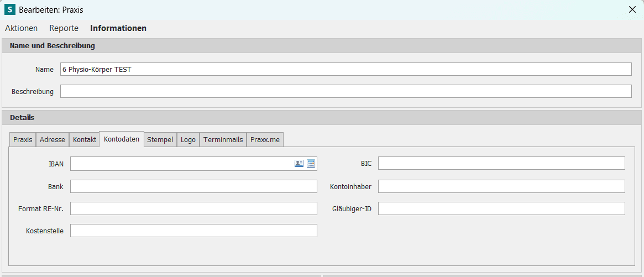Viewport: 644px width, 277px height.
Task: Click the window title 'Bearbeiten: Praxis'
Action: (x=51, y=10)
